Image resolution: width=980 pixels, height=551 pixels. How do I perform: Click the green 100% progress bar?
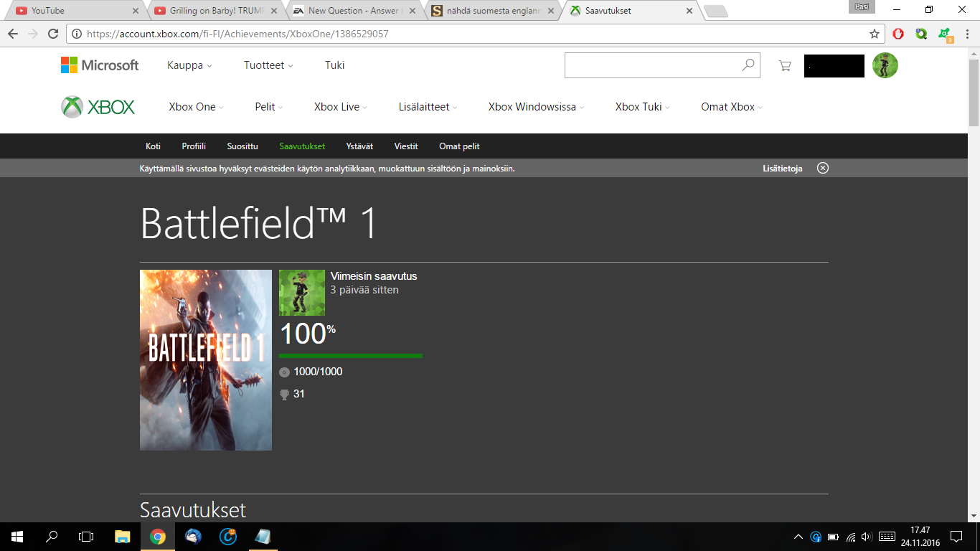point(351,355)
